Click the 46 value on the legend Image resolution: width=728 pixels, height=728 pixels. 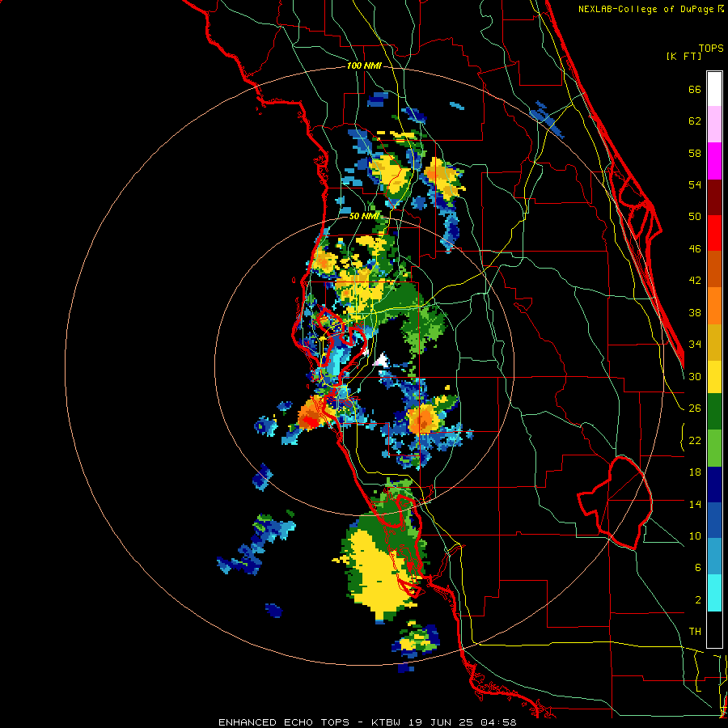tap(695, 249)
